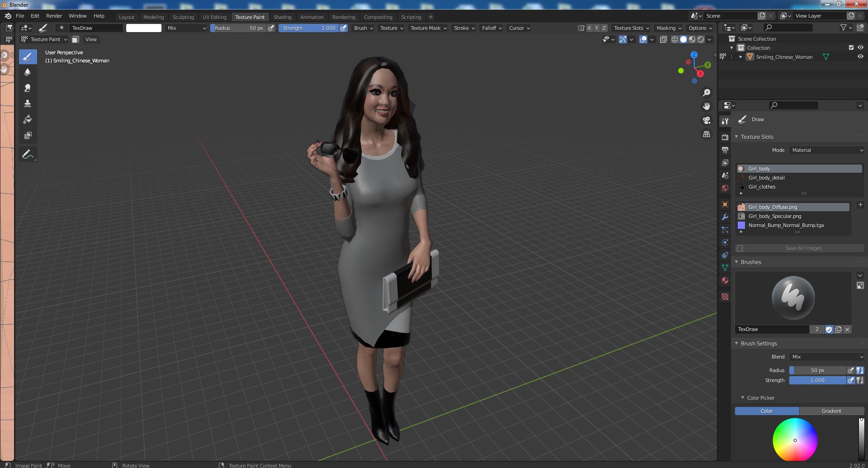The image size is (868, 468).
Task: Open Particle properties tab
Action: (725, 230)
